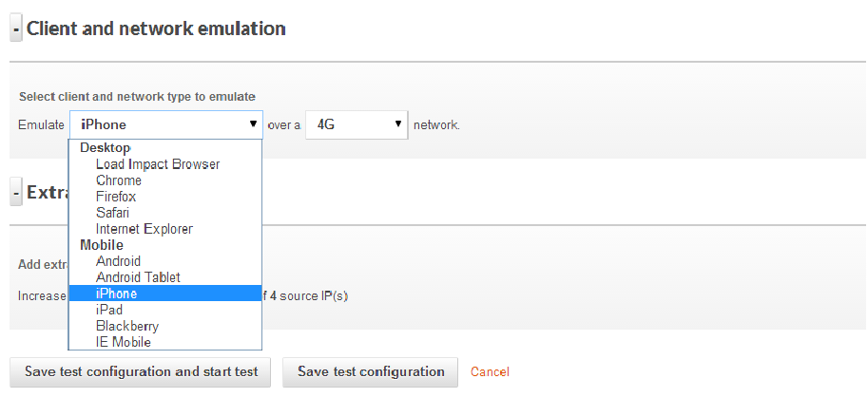Choose Chrome in the client list
The width and height of the screenshot is (868, 398).
[x=119, y=180]
